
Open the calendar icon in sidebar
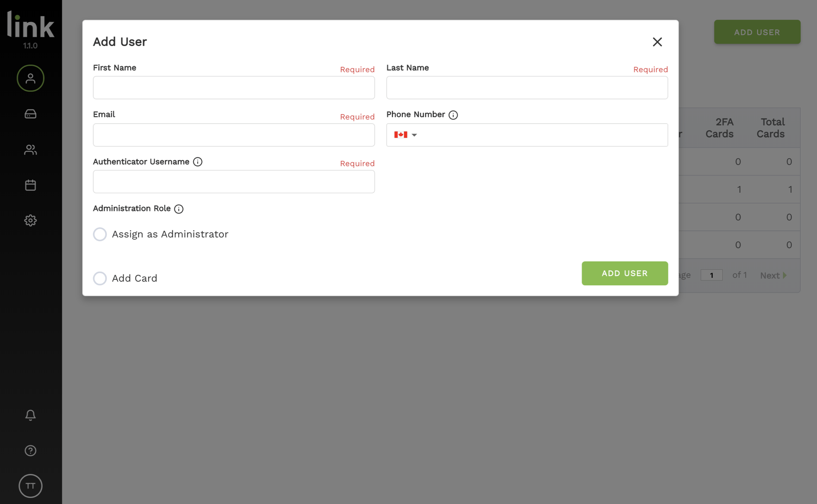coord(31,184)
